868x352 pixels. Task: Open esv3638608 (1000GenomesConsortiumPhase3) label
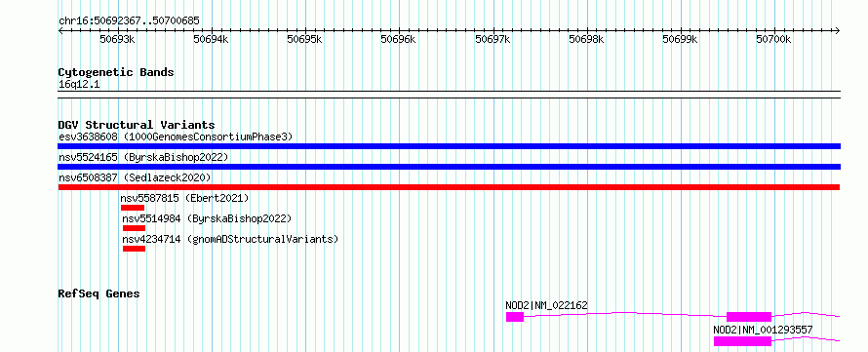point(176,137)
